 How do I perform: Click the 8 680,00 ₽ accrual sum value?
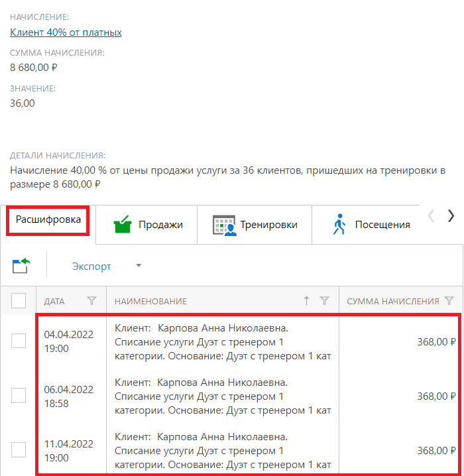pos(33,68)
